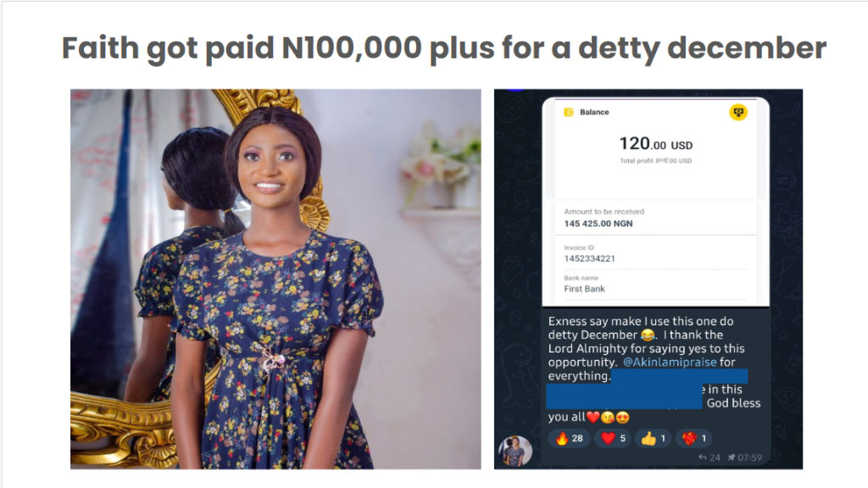The height and width of the screenshot is (488, 868).
Task: Click the Balance header label
Action: (x=594, y=112)
